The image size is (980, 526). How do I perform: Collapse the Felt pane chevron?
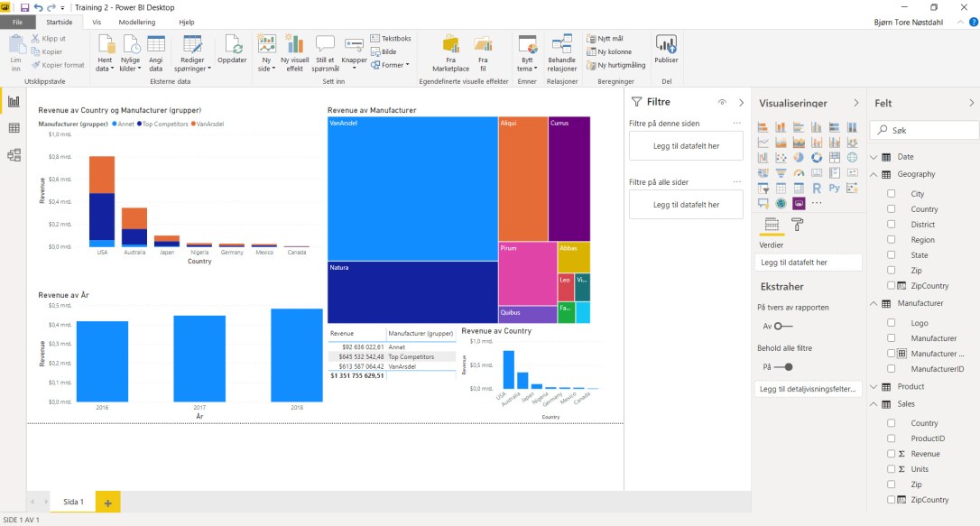(x=971, y=103)
